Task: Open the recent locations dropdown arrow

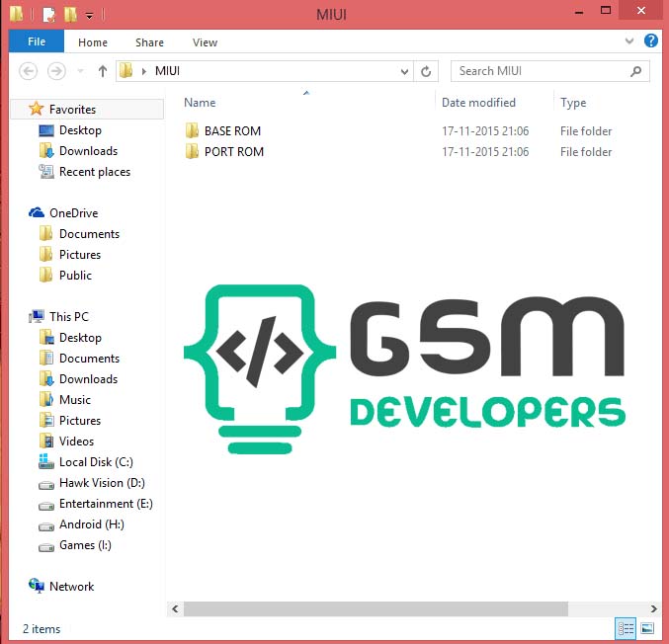Action: [x=80, y=71]
